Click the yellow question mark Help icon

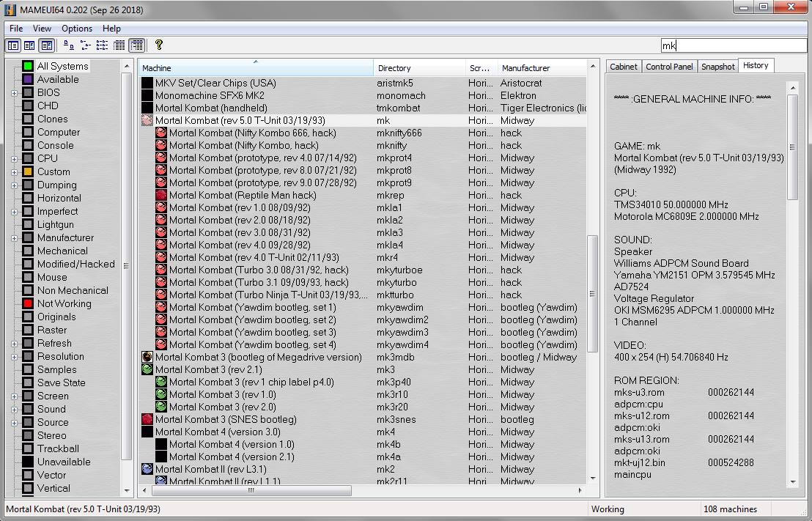click(x=159, y=45)
